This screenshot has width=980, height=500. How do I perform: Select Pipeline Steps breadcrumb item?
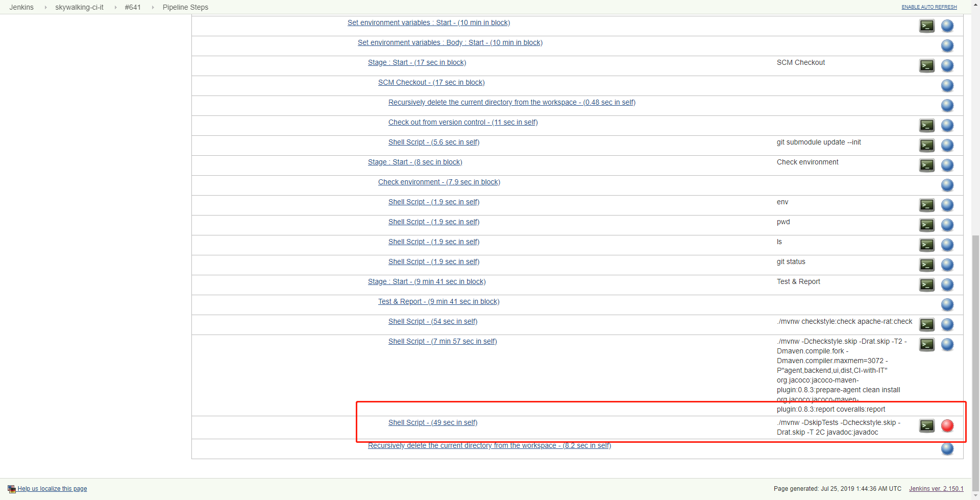185,7
